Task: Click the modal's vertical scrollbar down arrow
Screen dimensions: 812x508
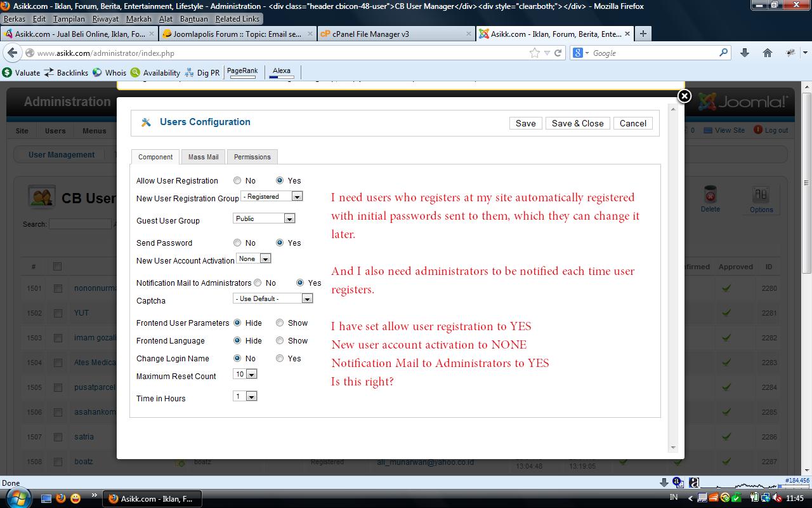Action: pyautogui.click(x=673, y=448)
